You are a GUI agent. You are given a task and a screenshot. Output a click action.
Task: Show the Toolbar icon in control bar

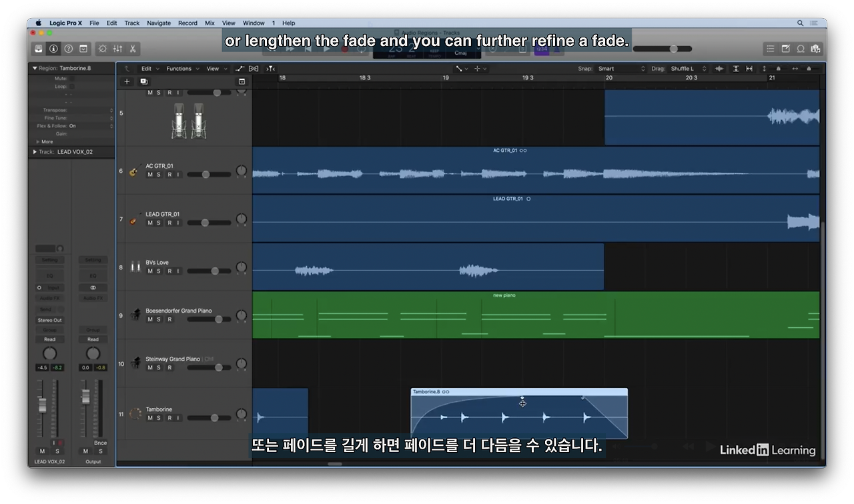tap(83, 49)
